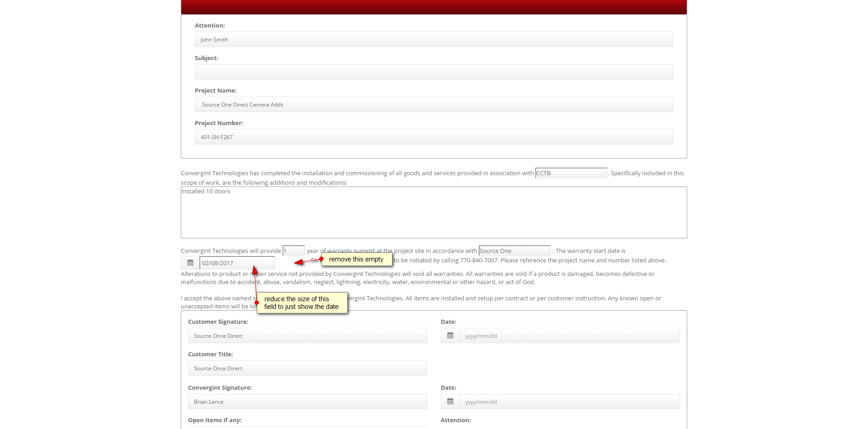
Task: Click the Customer Signature: label
Action: click(x=218, y=322)
